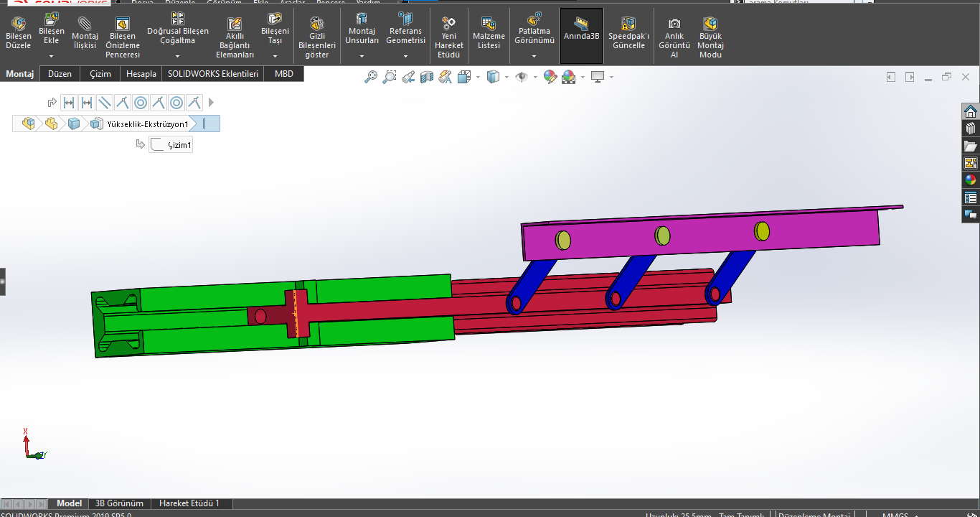This screenshot has width=980, height=517.
Task: Toggle left panel collapse button in viewport header
Action: (x=891, y=77)
